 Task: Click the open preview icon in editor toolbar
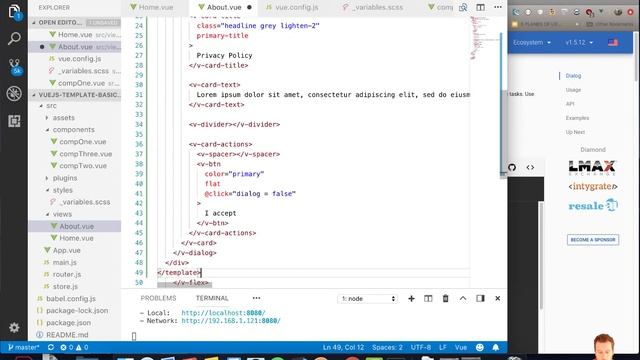pos(463,7)
